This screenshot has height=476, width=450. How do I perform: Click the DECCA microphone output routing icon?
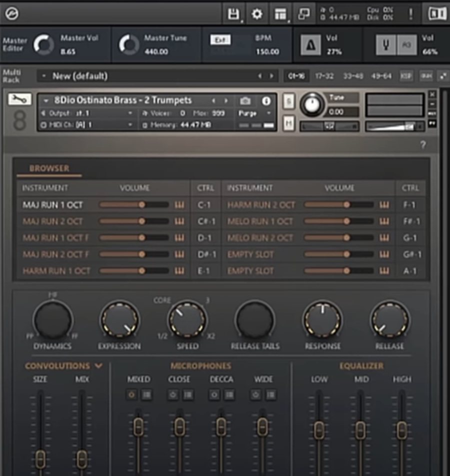coord(229,395)
